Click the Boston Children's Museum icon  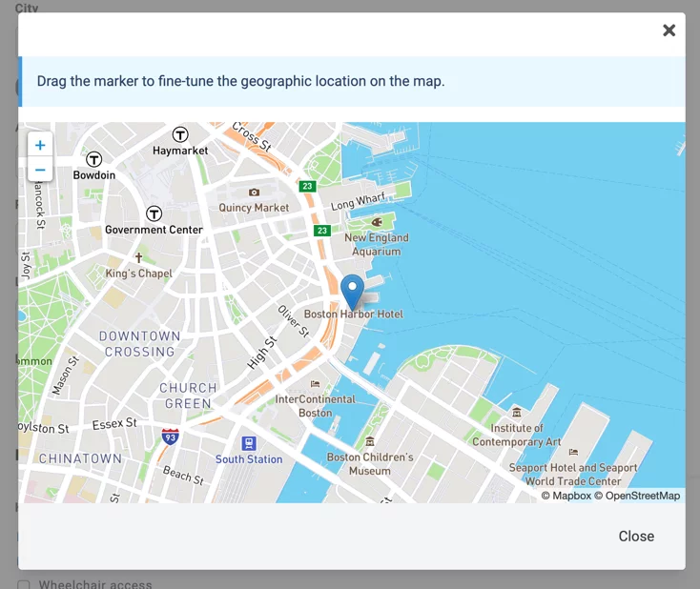point(370,441)
